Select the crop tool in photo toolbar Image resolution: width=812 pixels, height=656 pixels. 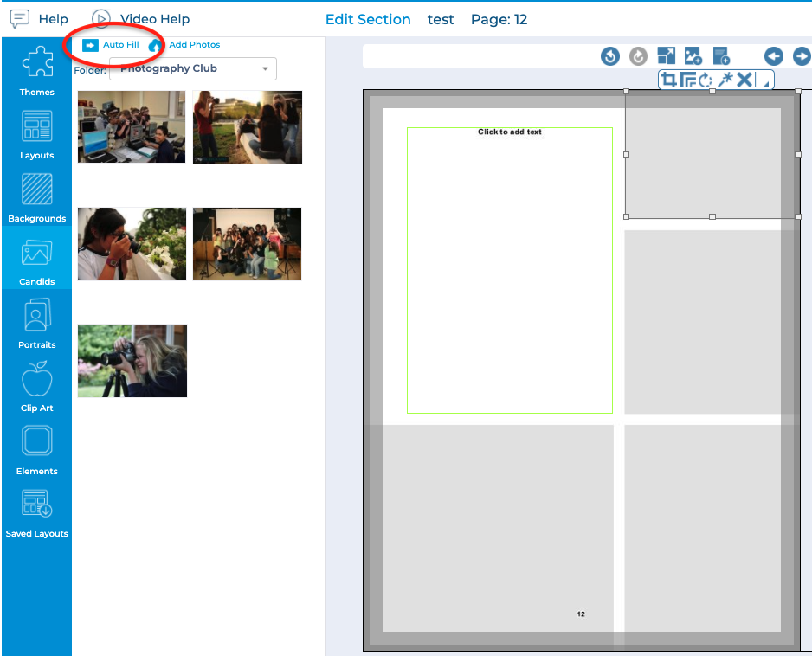(x=668, y=80)
